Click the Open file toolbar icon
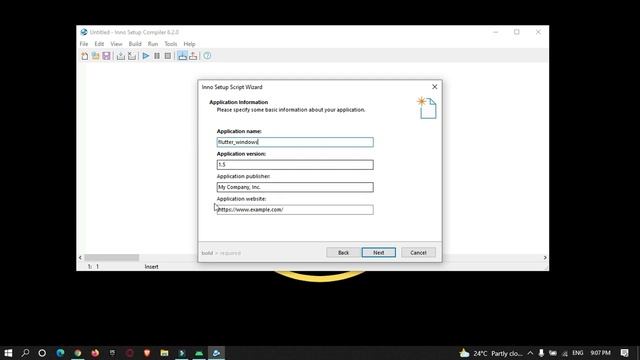The height and width of the screenshot is (360, 640). (x=95, y=56)
